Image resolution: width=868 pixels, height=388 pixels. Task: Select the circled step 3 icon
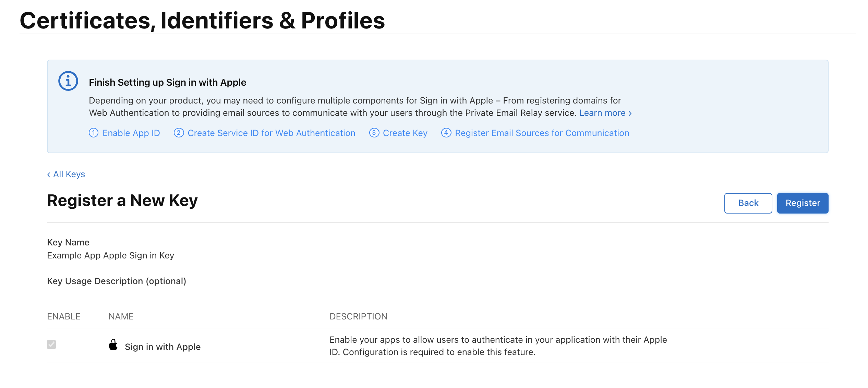[x=374, y=133]
